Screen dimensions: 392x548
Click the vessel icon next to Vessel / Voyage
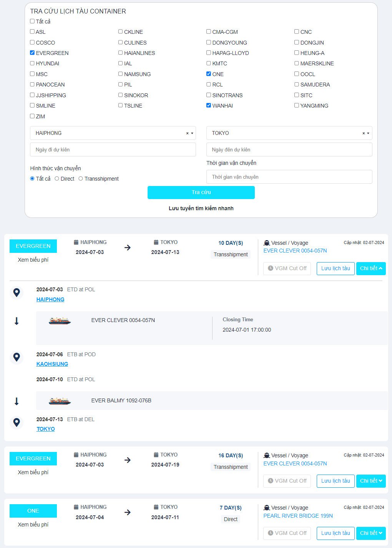click(267, 242)
